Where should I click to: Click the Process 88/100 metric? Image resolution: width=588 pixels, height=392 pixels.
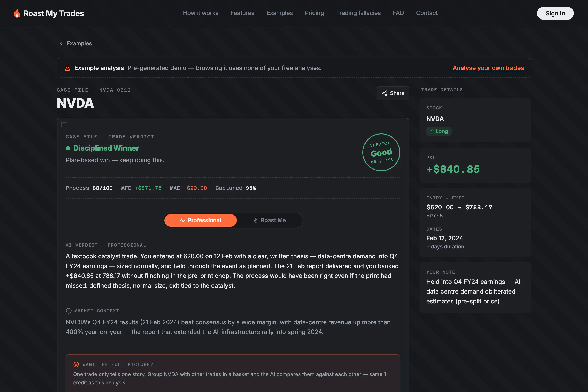click(89, 188)
